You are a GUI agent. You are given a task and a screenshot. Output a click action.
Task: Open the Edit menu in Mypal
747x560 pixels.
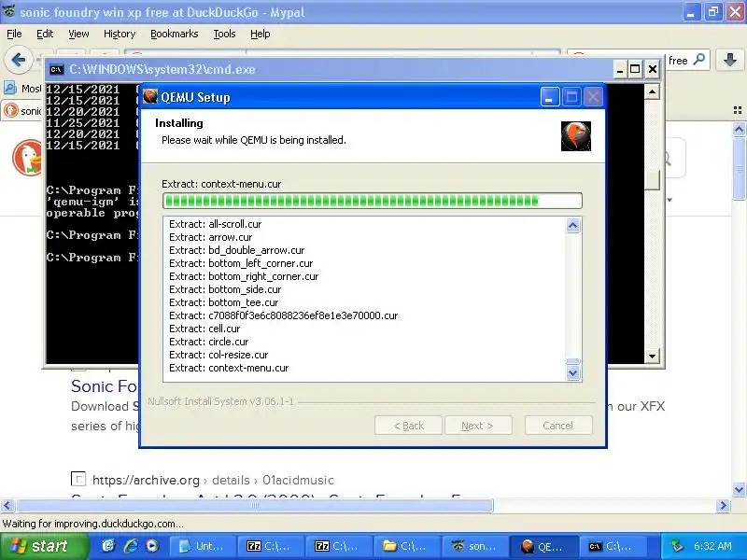(45, 34)
